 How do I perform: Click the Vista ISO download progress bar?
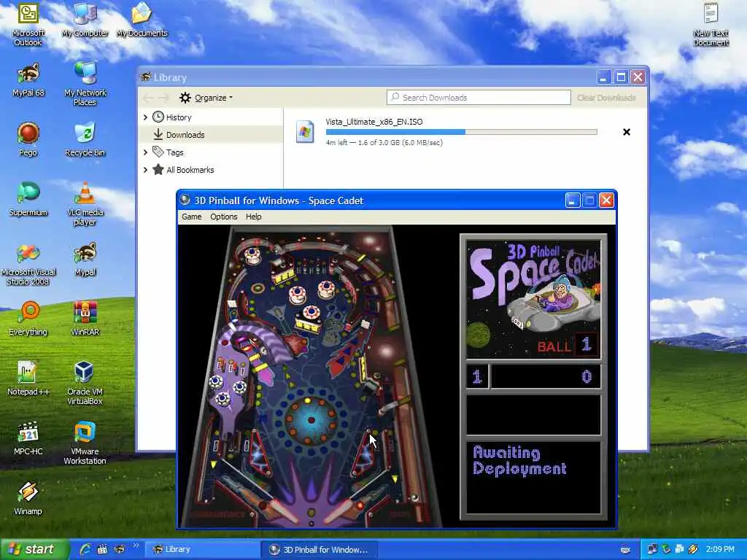(461, 132)
